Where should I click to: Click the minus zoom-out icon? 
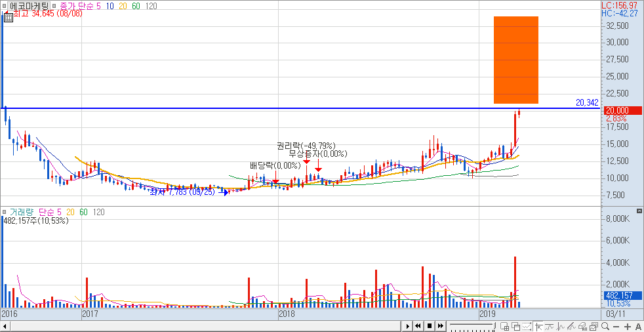[x=616, y=327]
